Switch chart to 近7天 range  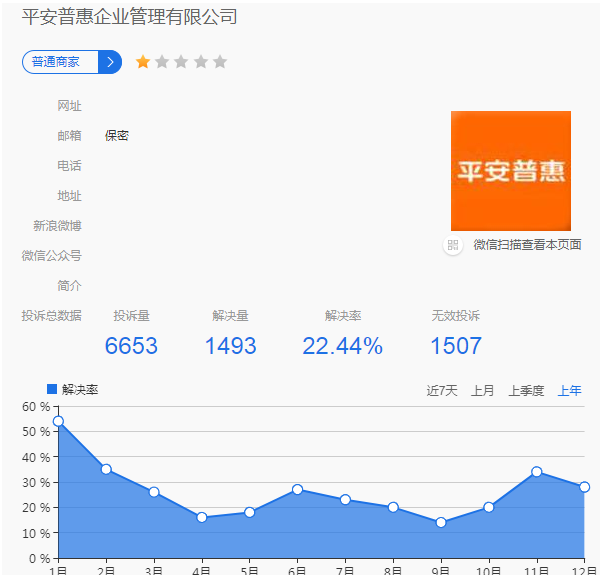click(441, 391)
